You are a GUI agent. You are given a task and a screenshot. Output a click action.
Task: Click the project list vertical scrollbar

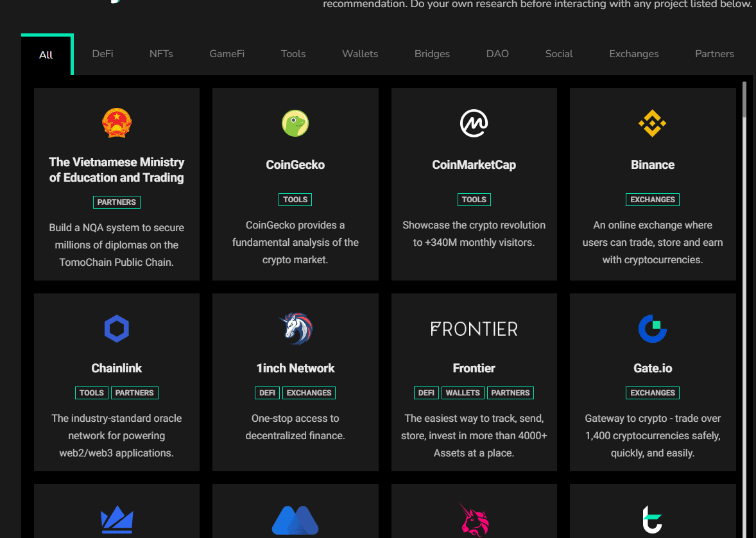[744, 99]
